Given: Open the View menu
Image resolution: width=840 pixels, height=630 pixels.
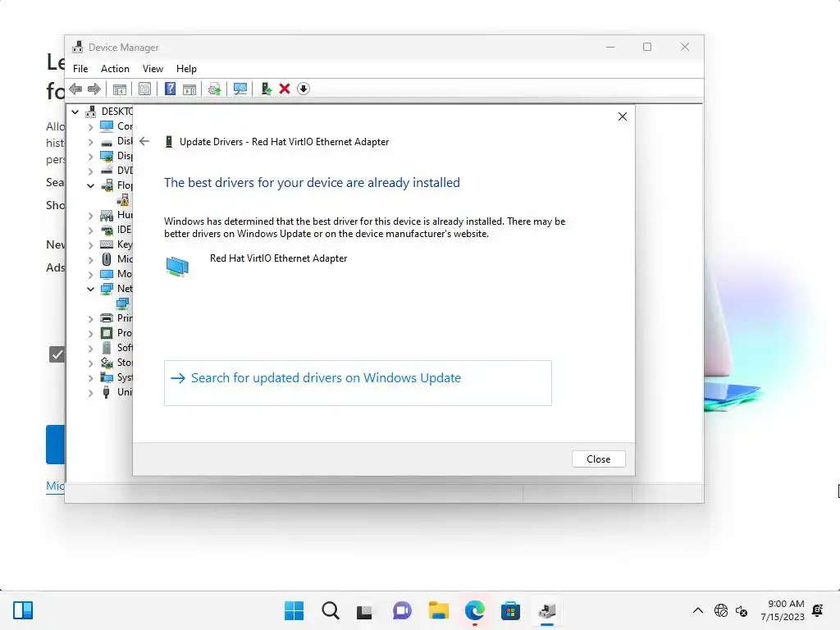Looking at the screenshot, I should pyautogui.click(x=153, y=69).
